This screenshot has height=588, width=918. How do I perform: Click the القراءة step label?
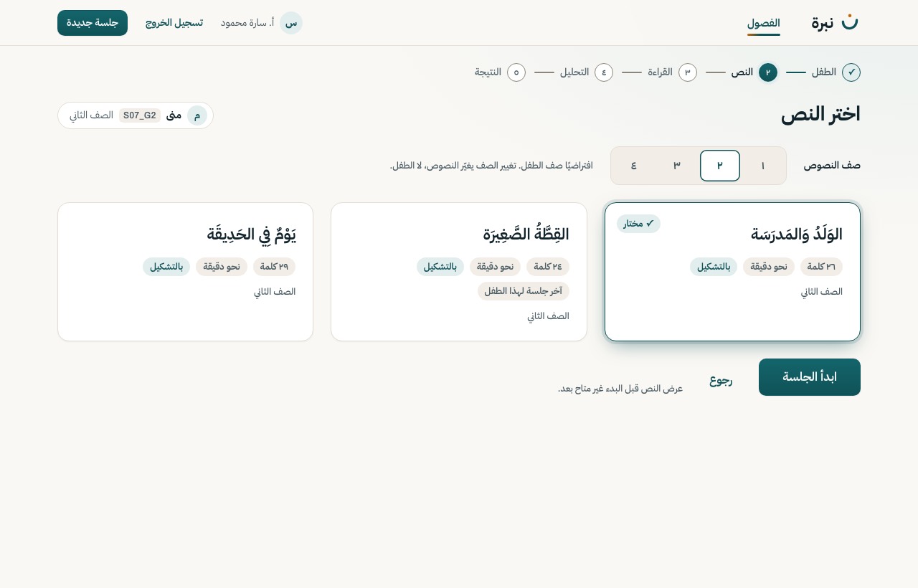(661, 72)
